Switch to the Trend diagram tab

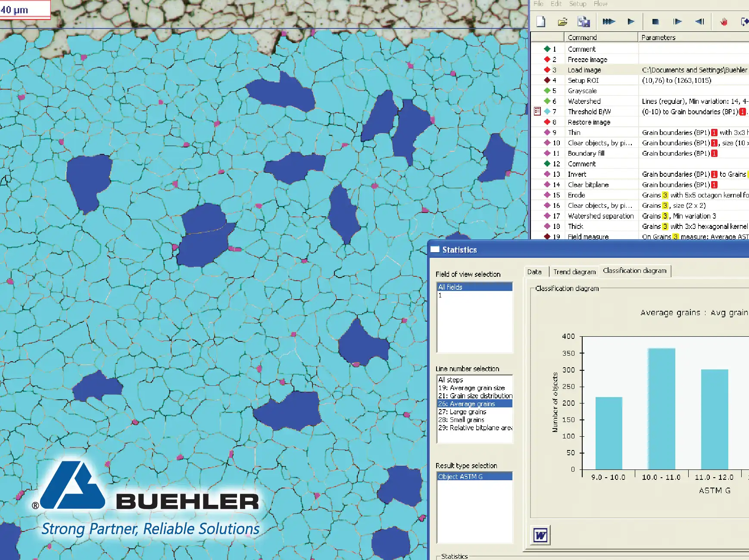[574, 271]
